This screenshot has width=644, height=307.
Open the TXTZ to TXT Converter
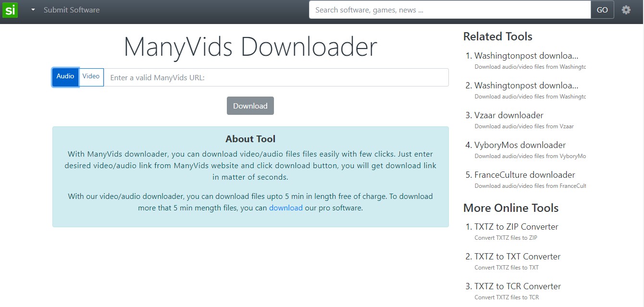pos(518,257)
